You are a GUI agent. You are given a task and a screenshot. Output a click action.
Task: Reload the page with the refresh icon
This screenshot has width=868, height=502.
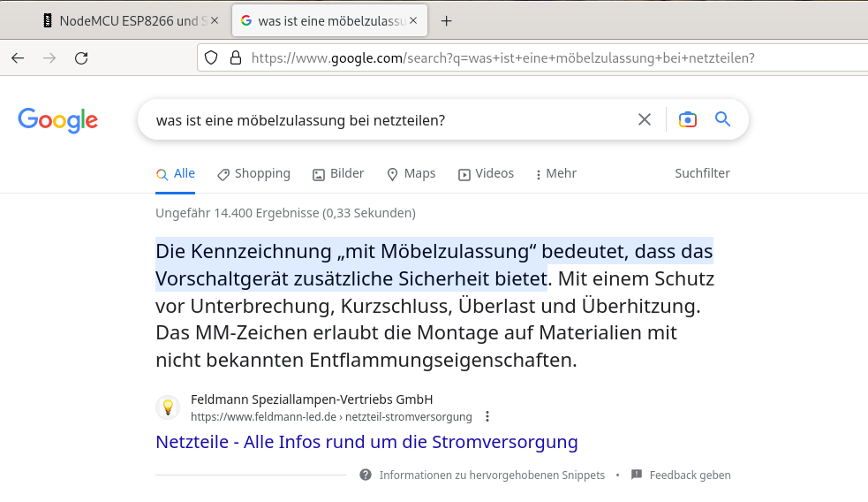coord(81,58)
